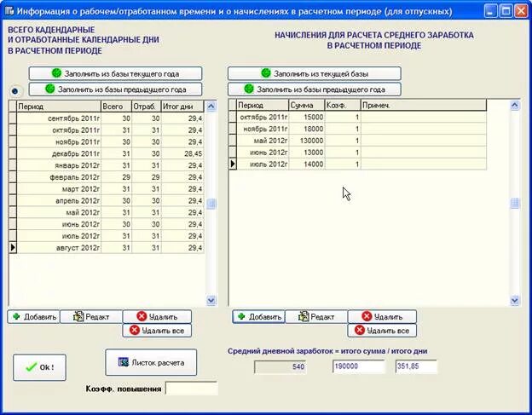Click left table scrollbar up arrow
Screen dimensions: 532x415
[211, 107]
